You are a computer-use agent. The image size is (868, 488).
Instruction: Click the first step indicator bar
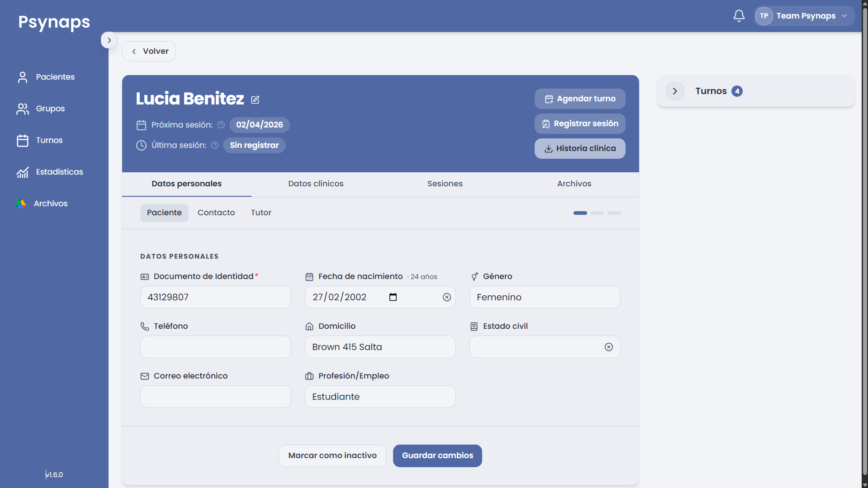click(x=580, y=213)
